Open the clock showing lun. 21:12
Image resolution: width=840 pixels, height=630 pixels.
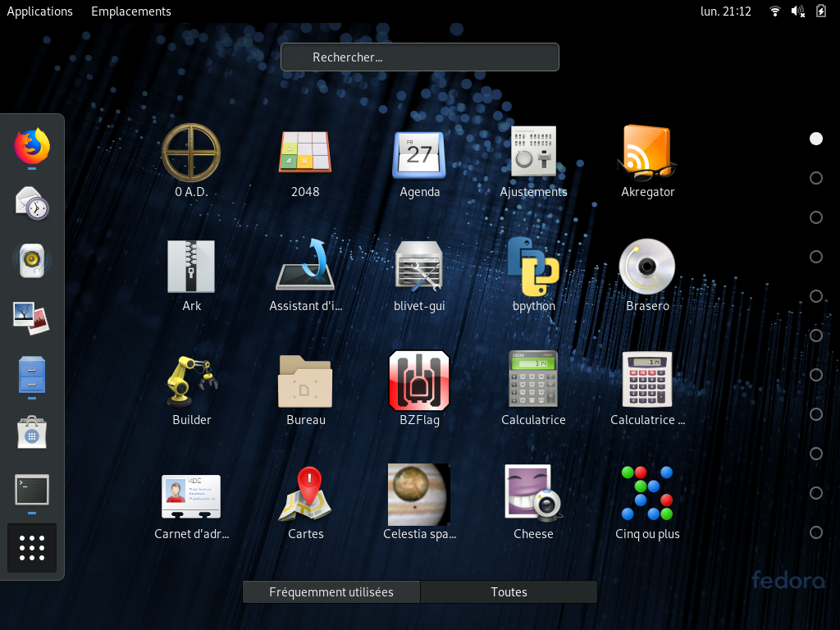(726, 11)
